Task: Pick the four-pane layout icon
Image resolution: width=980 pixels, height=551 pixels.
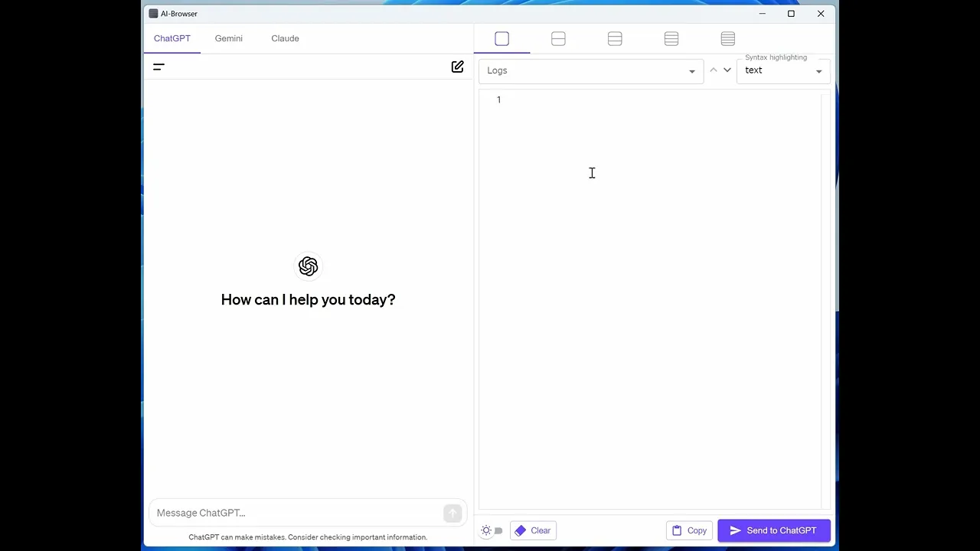Action: [x=671, y=39]
